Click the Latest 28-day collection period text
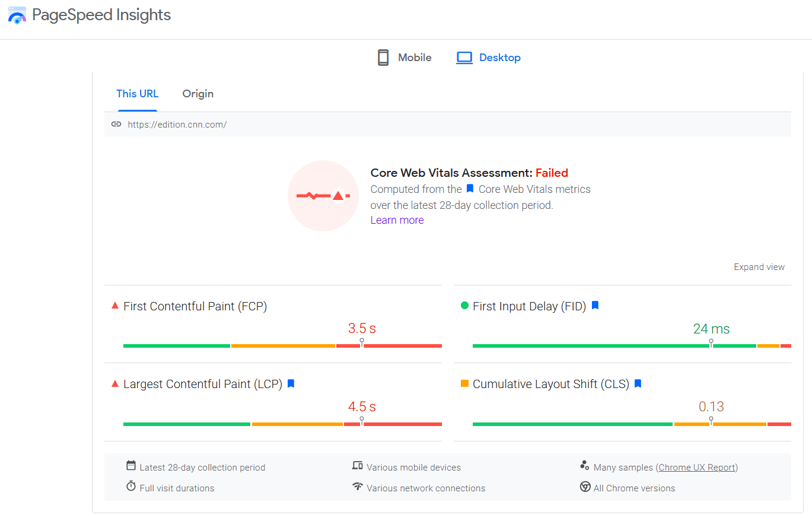 pyautogui.click(x=202, y=468)
